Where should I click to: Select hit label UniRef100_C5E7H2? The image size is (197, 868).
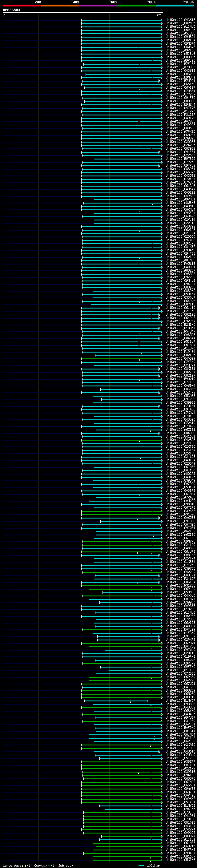180,758
